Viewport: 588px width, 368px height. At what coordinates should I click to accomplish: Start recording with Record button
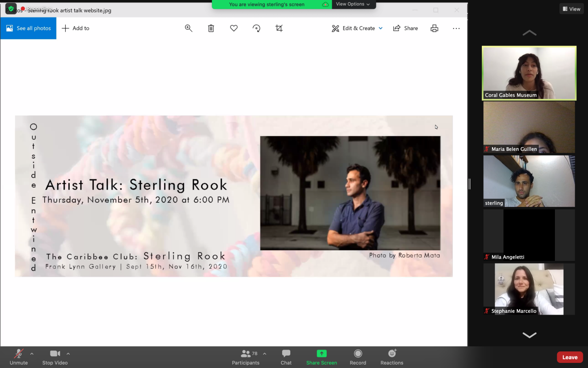tap(358, 357)
